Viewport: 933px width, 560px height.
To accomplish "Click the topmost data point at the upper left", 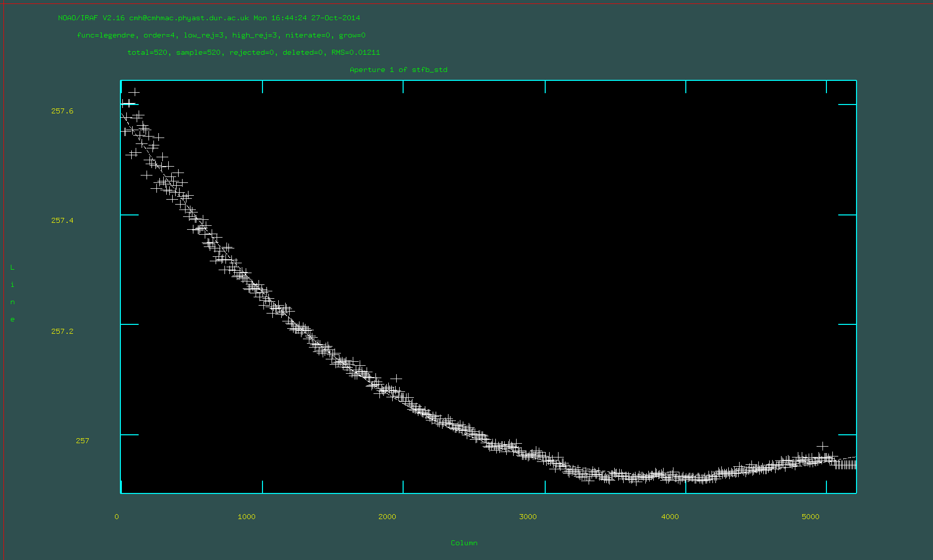I will [x=134, y=92].
